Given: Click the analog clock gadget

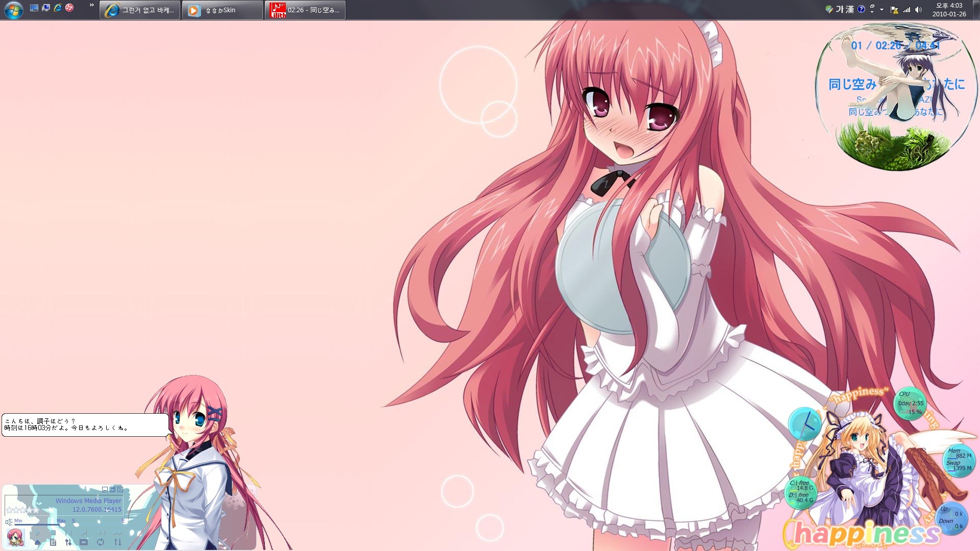Looking at the screenshot, I should (805, 423).
